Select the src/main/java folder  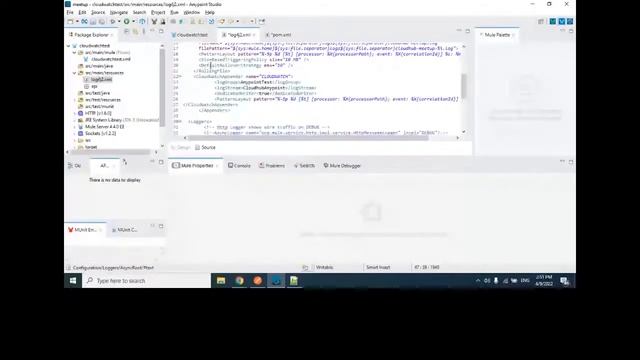coord(96,66)
